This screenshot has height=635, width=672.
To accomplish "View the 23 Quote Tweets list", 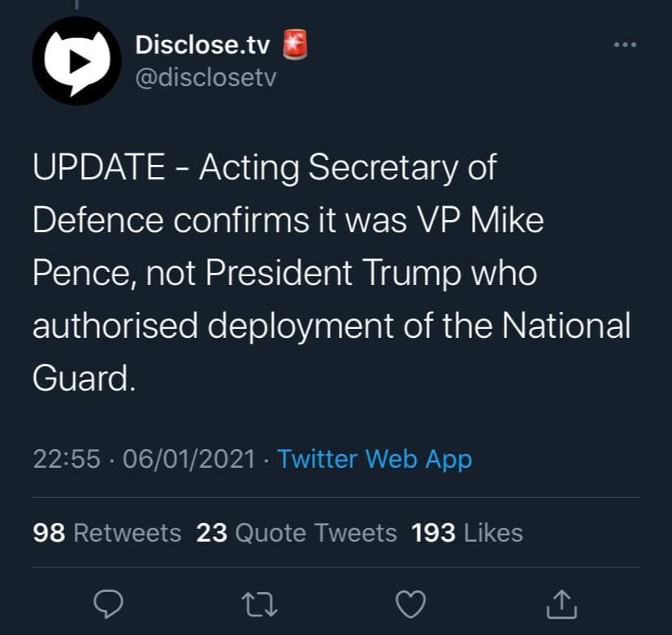I will pos(297,533).
